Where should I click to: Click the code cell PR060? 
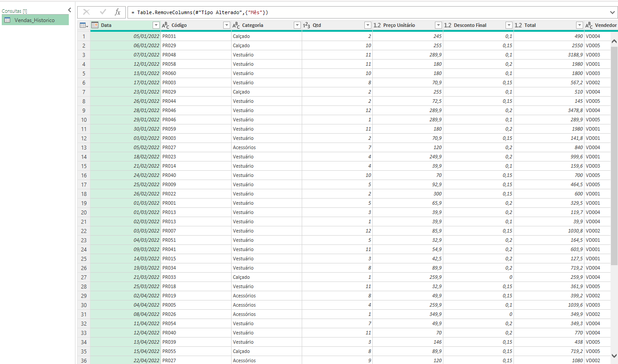pyautogui.click(x=196, y=73)
